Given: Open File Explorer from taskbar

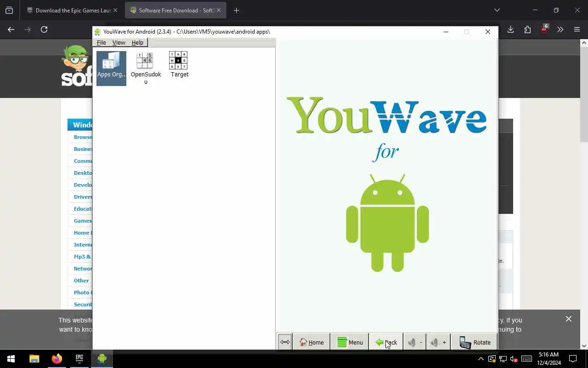Looking at the screenshot, I should pyautogui.click(x=34, y=359).
